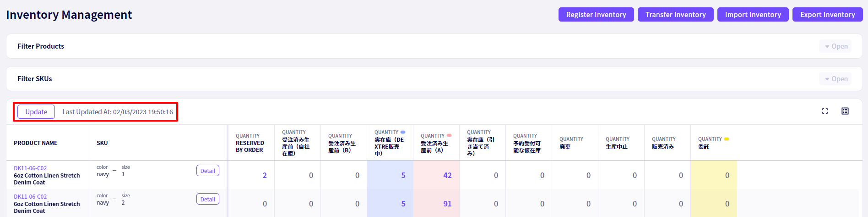The image size is (868, 217).
Task: Click quantity 42 in pink column
Action: click(x=447, y=175)
